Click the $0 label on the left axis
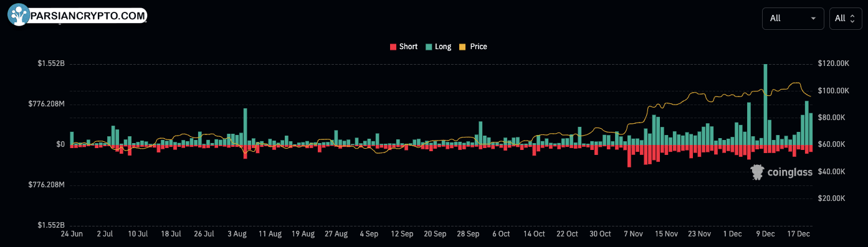Viewport: 868px width, 247px height. pos(60,144)
